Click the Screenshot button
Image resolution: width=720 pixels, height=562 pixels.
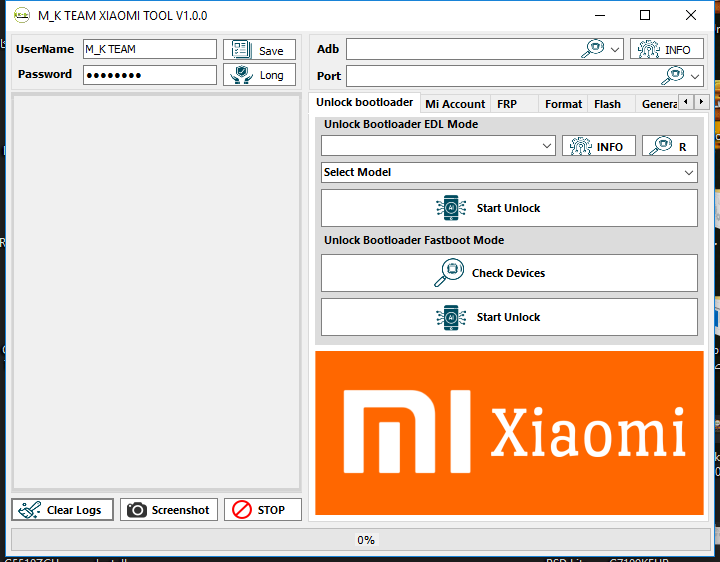click(x=169, y=510)
